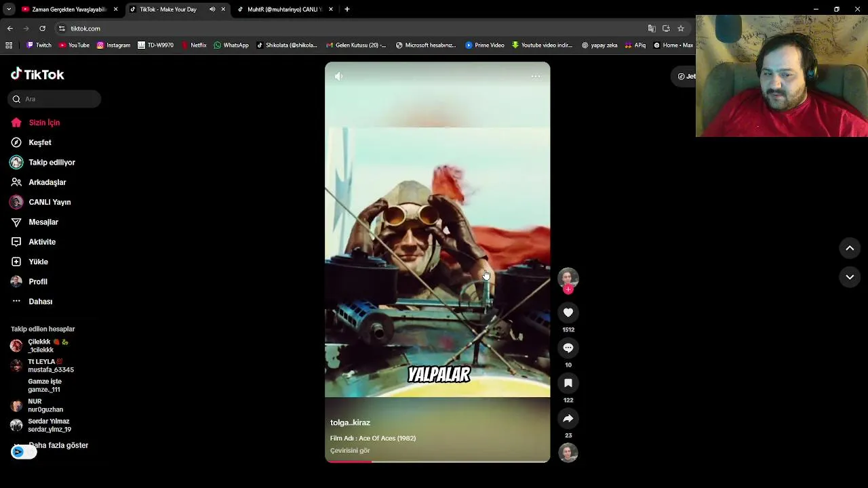Screen dimensions: 868x488
Task: Open CANLI Yayın section
Action: [41, 202]
